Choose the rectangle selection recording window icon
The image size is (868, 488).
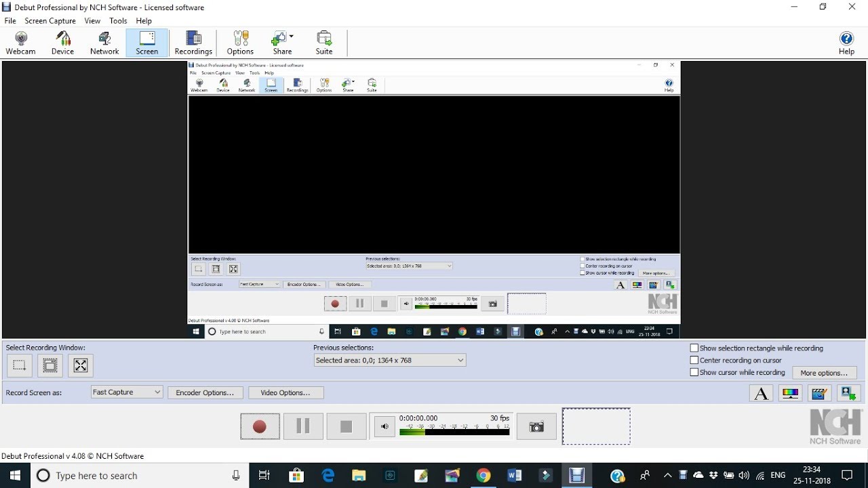click(20, 366)
